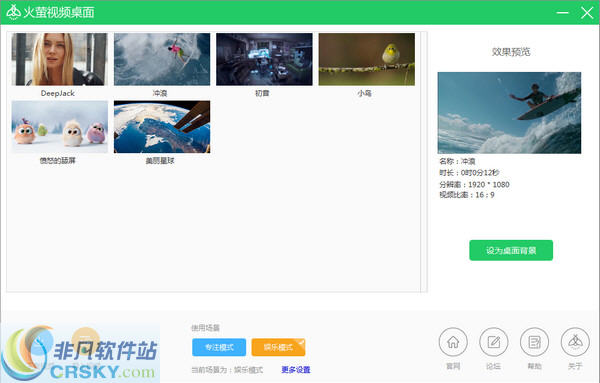Select the 愤怒的舔屏 birds thumbnail
Viewport: 600px width, 383px height.
(59, 127)
